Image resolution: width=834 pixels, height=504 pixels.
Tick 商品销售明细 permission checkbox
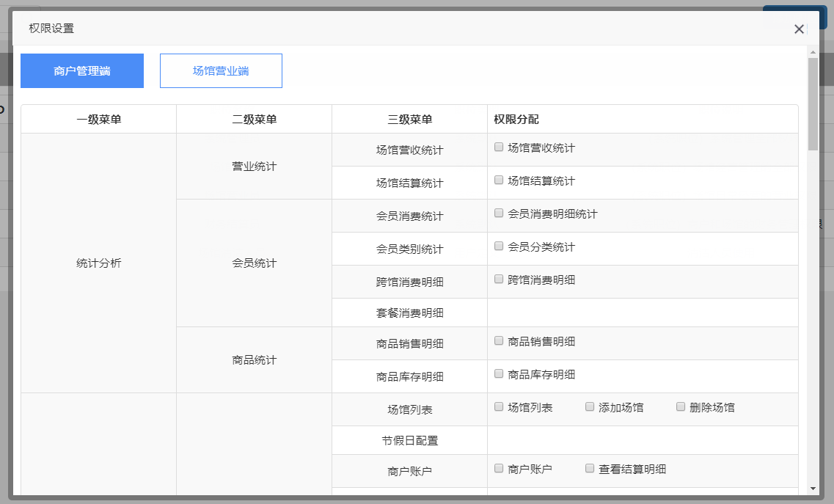(x=499, y=341)
